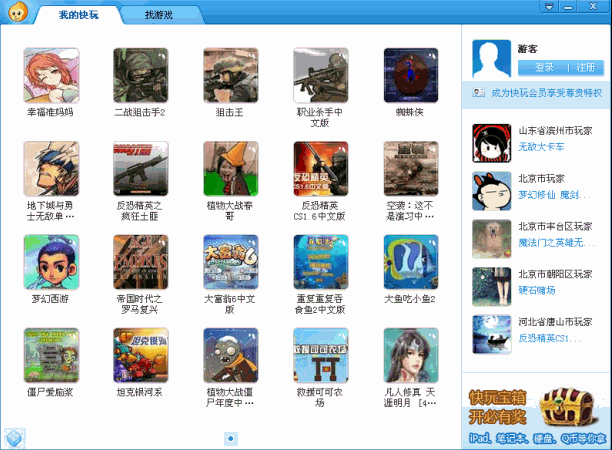Viewport: 612px width, 450px height.
Task: Click the page indicator dot at bottom
Action: pyautogui.click(x=231, y=439)
